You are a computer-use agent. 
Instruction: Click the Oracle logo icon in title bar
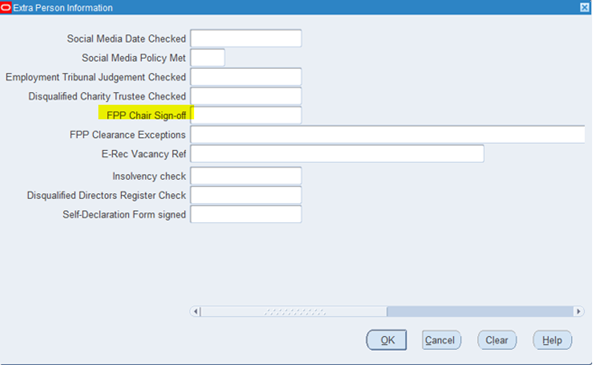pos(6,7)
